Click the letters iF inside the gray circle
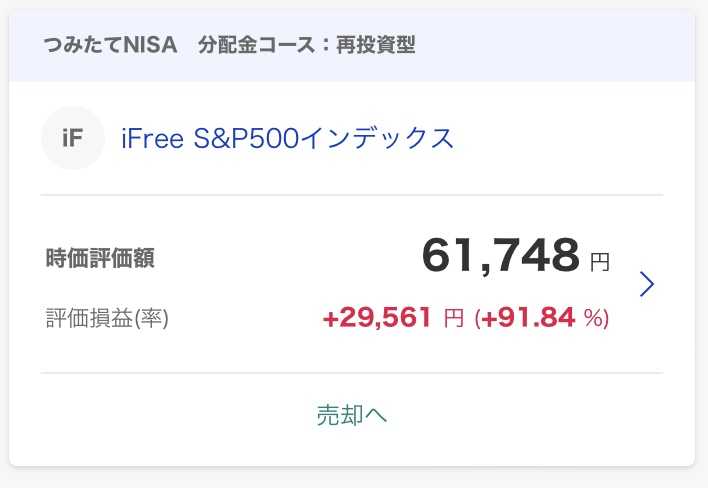This screenshot has height=488, width=708. 73,138
